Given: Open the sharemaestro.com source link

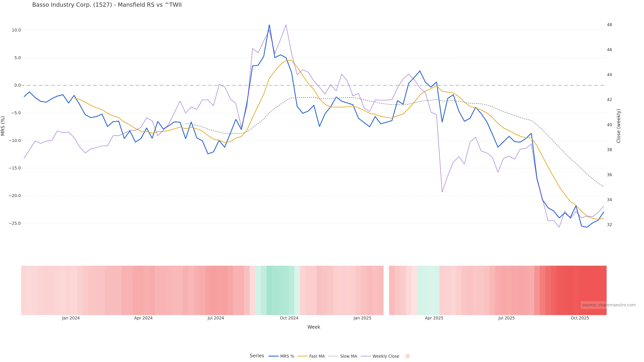Looking at the screenshot, I should [x=608, y=305].
